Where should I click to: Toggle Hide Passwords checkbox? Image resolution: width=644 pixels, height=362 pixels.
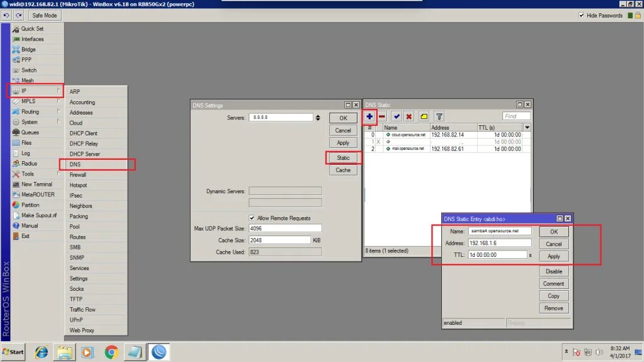coord(581,15)
